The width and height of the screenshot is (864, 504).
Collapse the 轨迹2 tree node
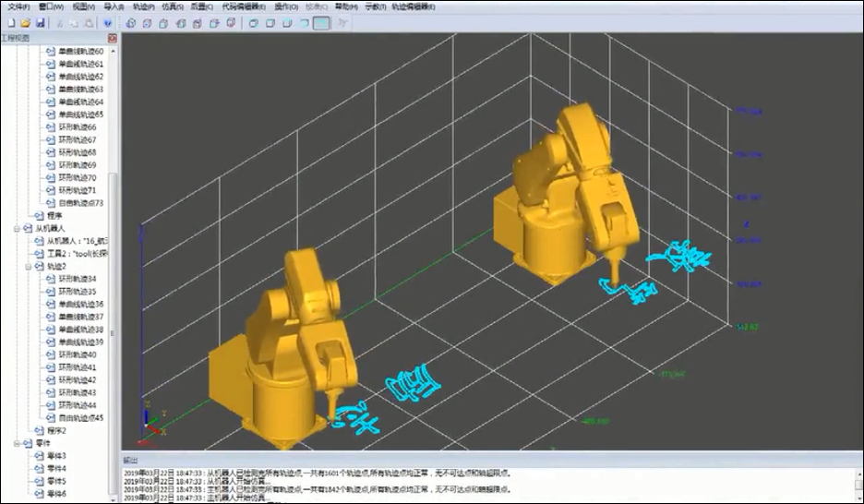coord(29,266)
